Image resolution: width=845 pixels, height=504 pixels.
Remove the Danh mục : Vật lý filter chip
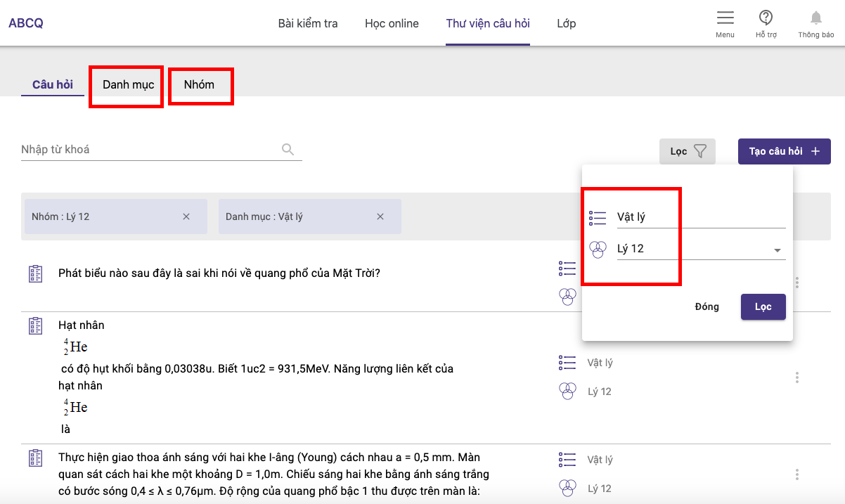[380, 217]
